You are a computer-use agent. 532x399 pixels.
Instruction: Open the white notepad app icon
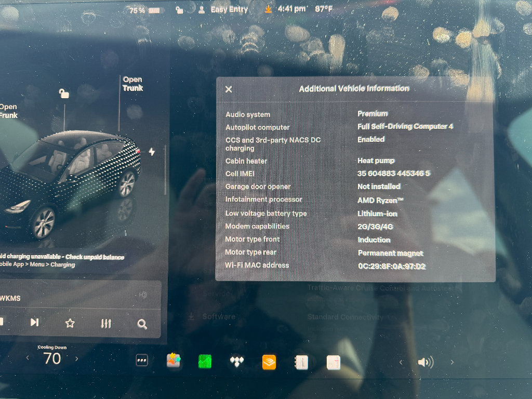tap(333, 363)
